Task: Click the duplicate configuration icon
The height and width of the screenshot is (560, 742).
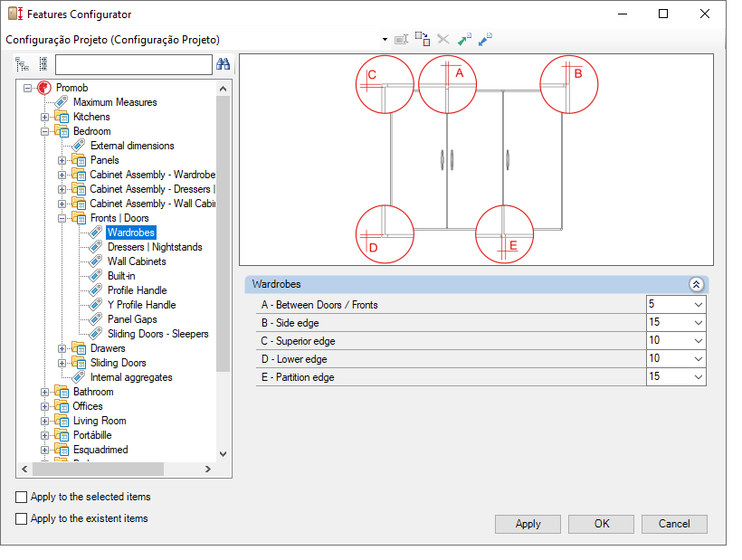Action: 423,39
